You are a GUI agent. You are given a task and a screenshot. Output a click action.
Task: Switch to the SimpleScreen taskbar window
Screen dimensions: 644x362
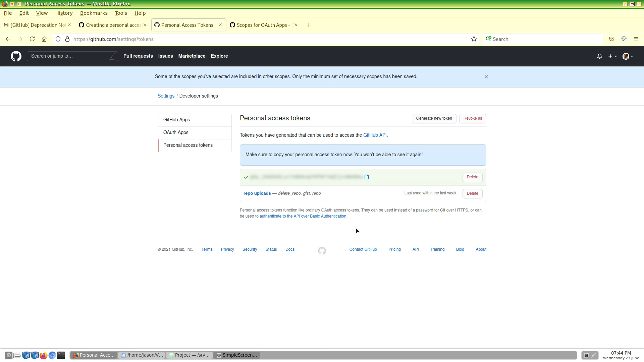pyautogui.click(x=237, y=355)
